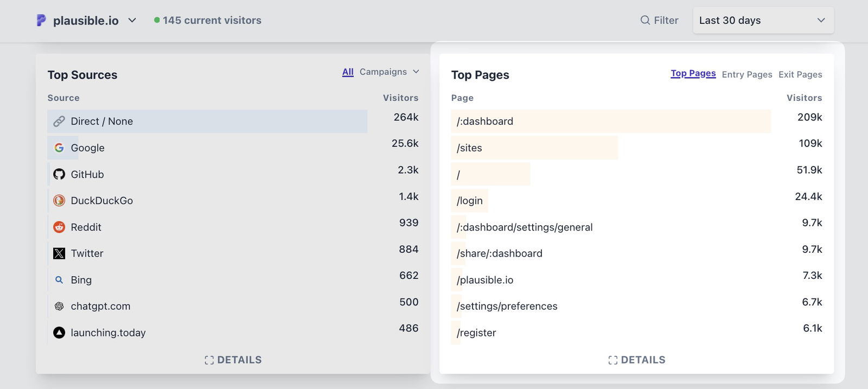Switch to the Entry Pages tab
868x389 pixels.
[x=746, y=74]
